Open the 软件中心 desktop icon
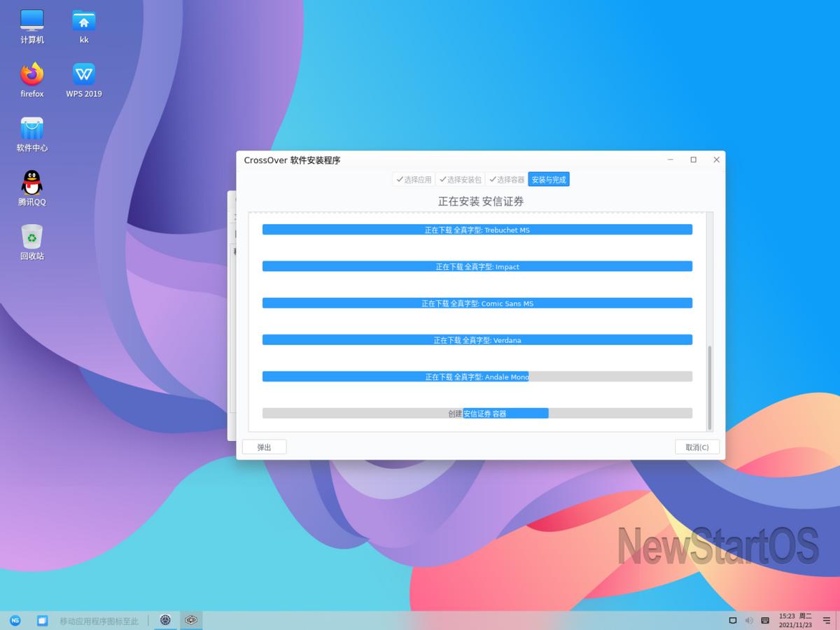Viewport: 840px width, 630px height. pos(32,134)
